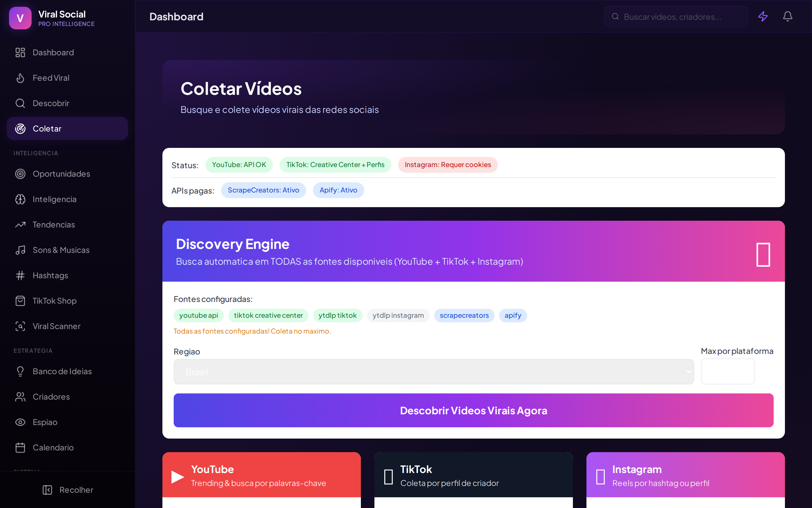Click the Espiao eye icon
812x508 pixels.
click(20, 422)
